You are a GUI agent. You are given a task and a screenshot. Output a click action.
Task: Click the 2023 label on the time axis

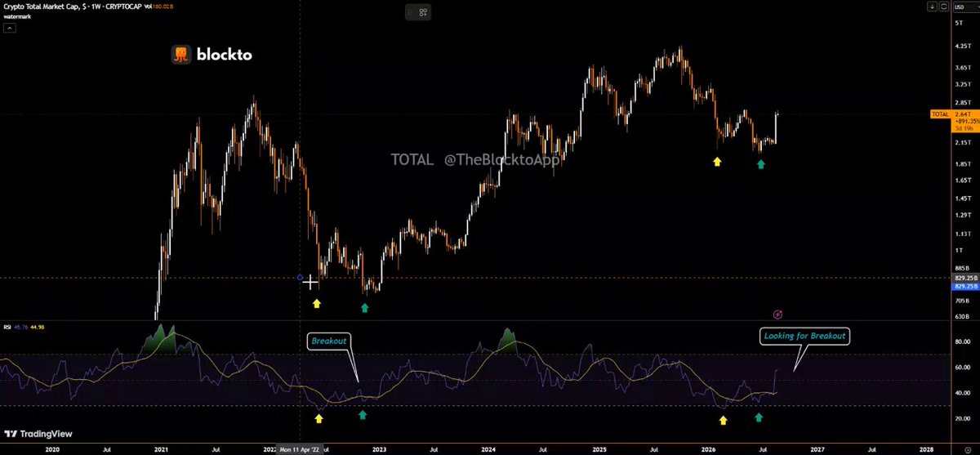(x=379, y=449)
